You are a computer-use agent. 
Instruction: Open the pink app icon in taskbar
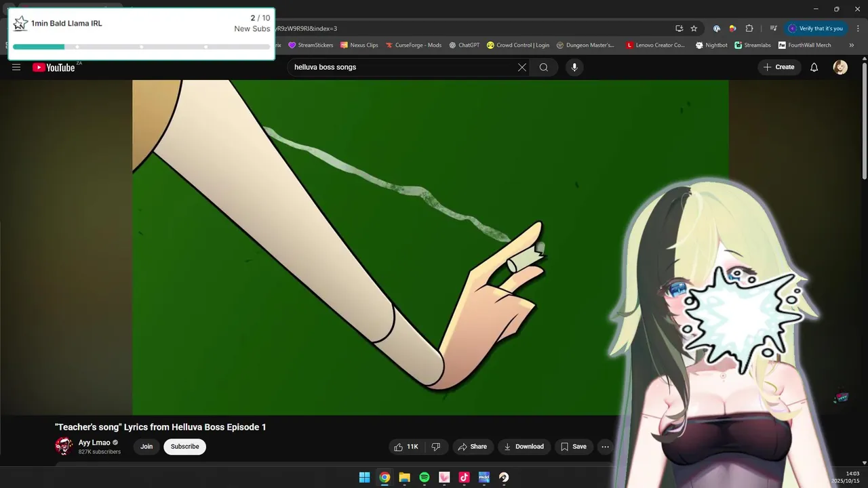(444, 477)
